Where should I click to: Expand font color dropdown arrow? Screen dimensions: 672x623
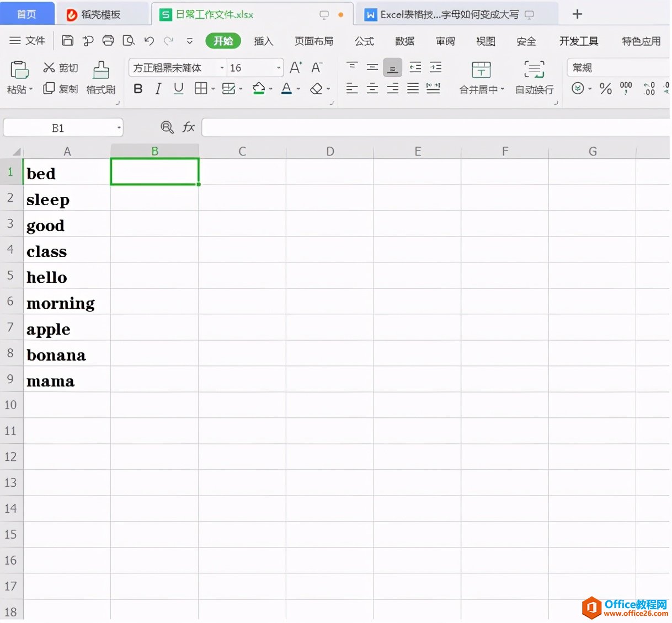point(298,89)
